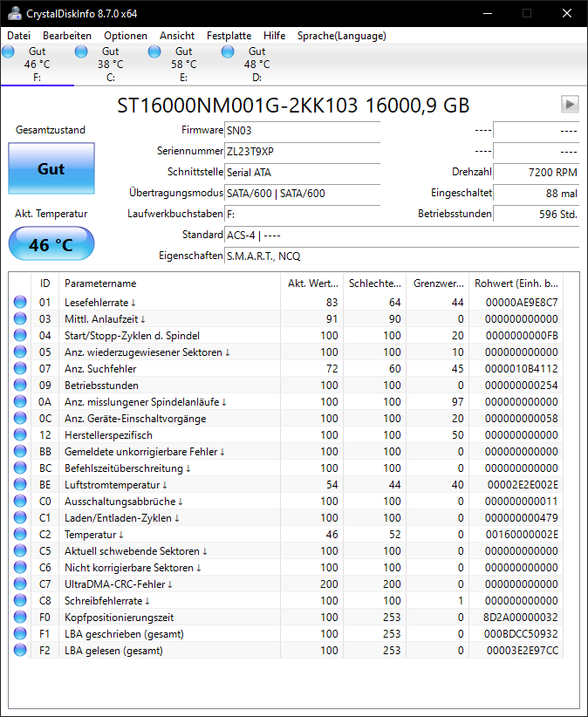Open the Optionen menu
This screenshot has width=588, height=717.
126,36
